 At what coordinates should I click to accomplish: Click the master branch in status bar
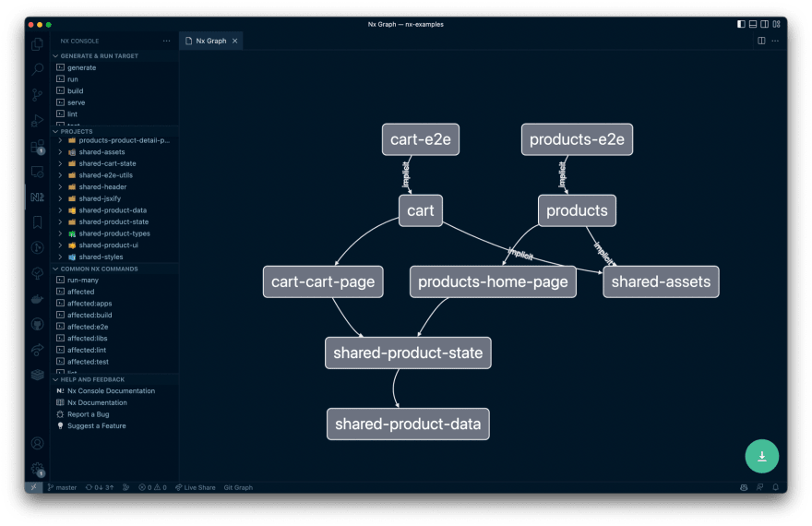point(62,487)
